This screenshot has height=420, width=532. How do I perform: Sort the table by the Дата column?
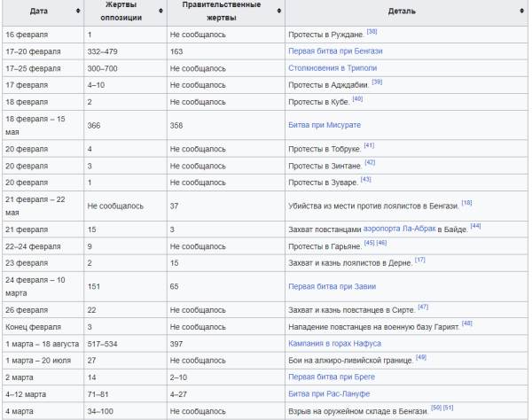(77, 12)
